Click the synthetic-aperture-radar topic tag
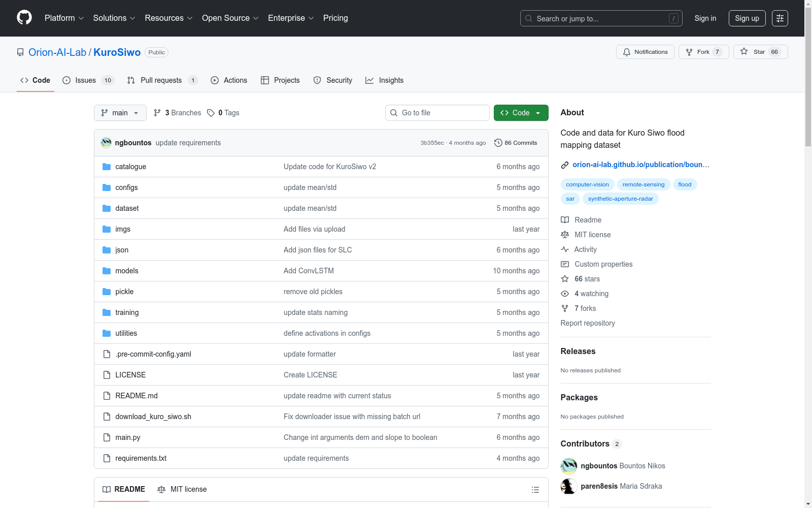This screenshot has width=812, height=508. pos(621,199)
